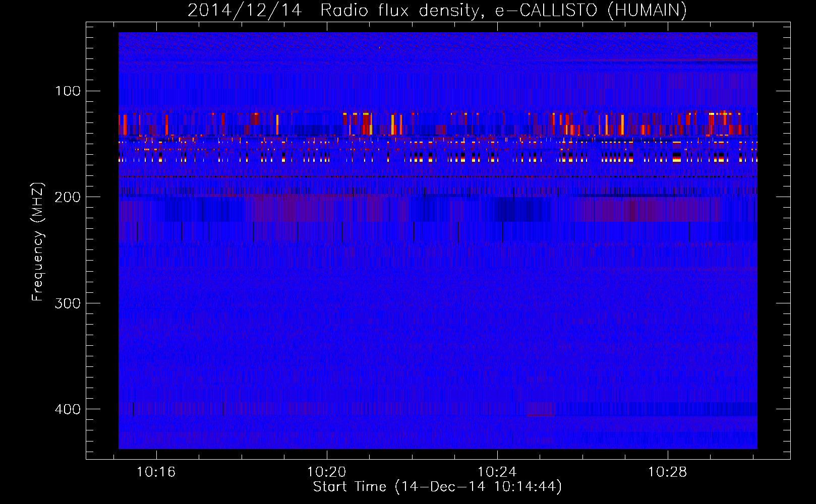Click the 10:24 time tick label
The image size is (816, 504).
coord(497,472)
